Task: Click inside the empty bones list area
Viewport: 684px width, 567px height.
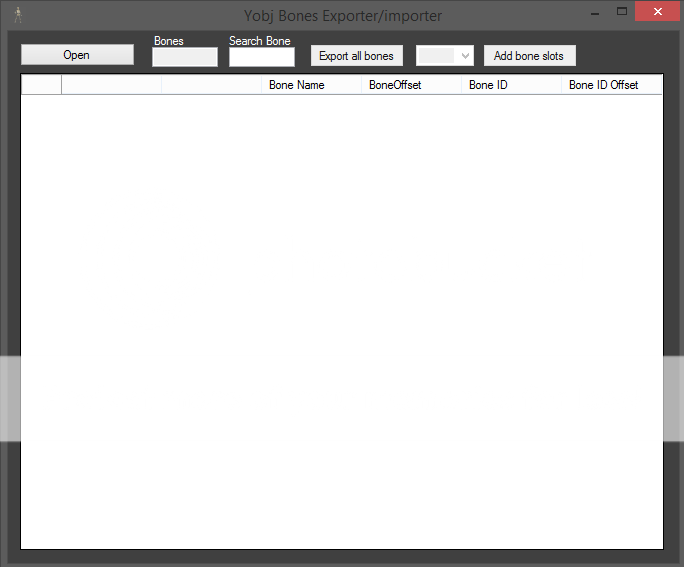Action: point(341,320)
